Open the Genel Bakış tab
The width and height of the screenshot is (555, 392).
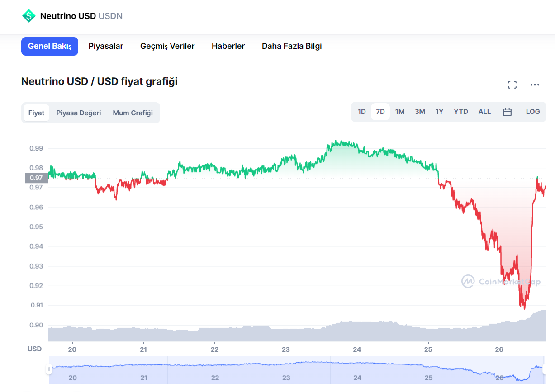click(50, 46)
